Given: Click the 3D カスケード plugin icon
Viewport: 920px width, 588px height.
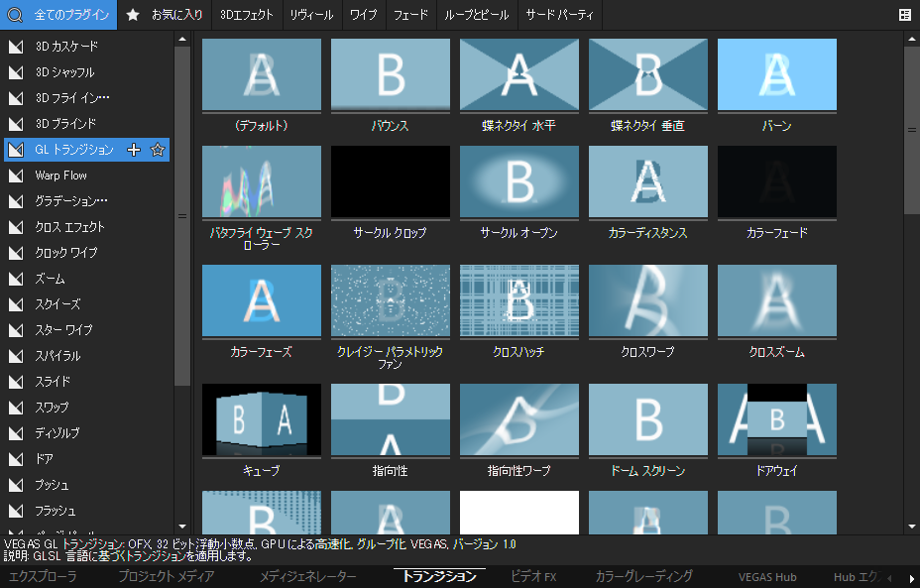Looking at the screenshot, I should tap(15, 47).
